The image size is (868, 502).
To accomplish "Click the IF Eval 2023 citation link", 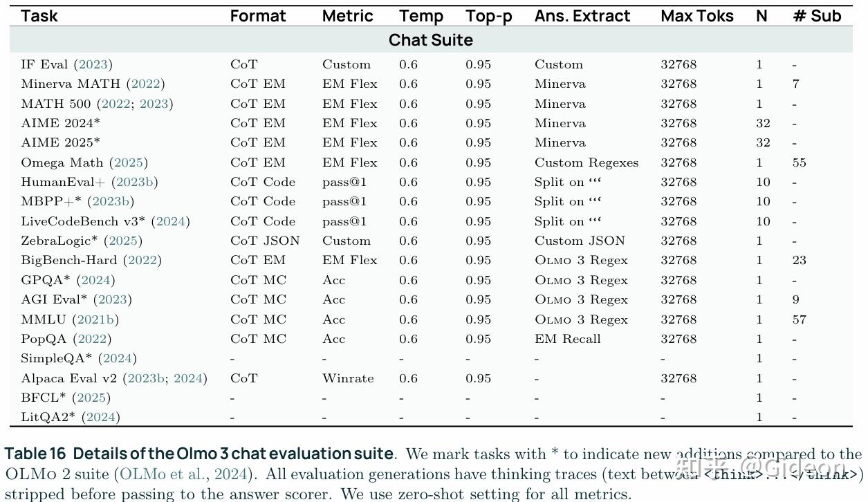I will click(93, 64).
